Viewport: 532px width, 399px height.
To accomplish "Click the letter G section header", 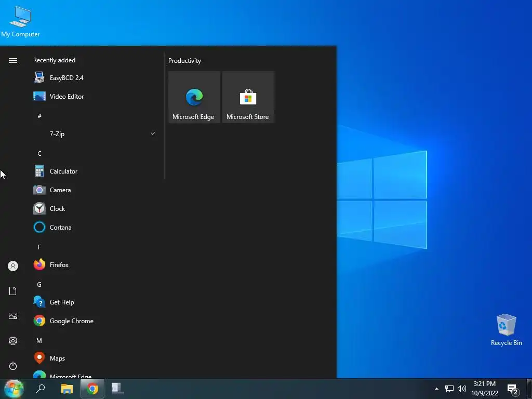I will [39, 284].
